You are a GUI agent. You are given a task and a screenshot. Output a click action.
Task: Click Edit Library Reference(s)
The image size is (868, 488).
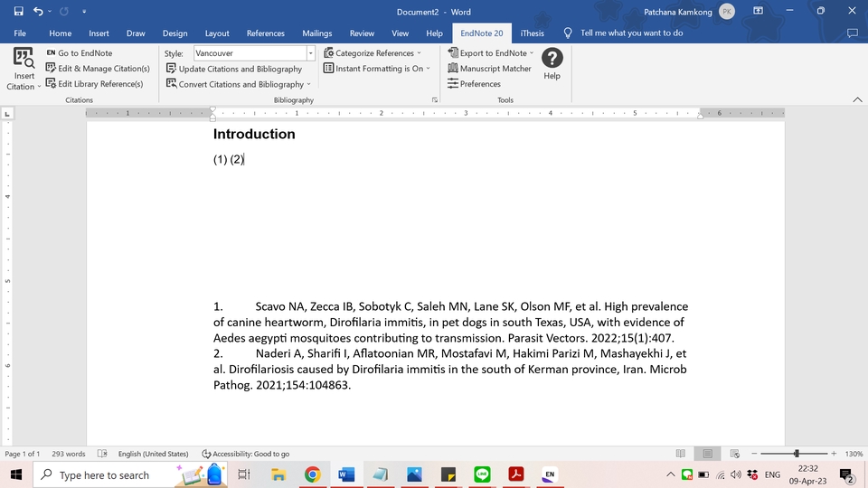point(94,84)
